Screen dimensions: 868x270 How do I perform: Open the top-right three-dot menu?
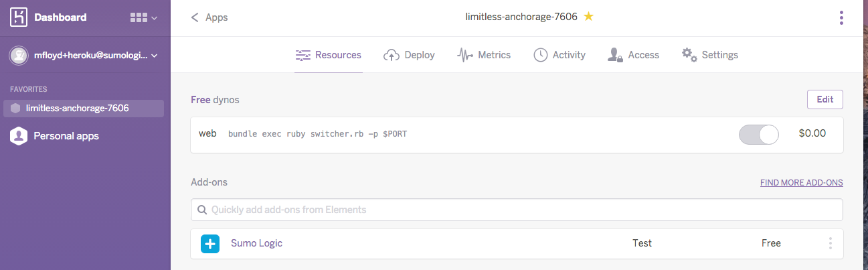(841, 18)
